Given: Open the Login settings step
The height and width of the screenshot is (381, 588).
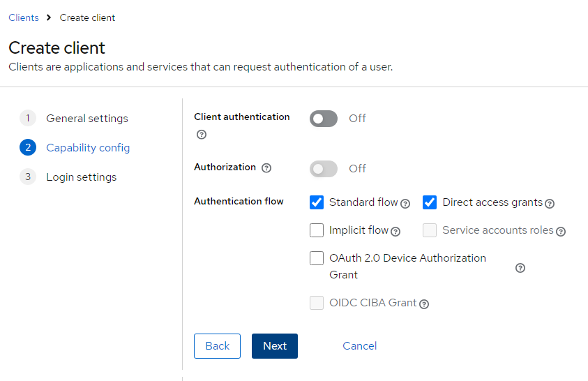Looking at the screenshot, I should coord(82,177).
